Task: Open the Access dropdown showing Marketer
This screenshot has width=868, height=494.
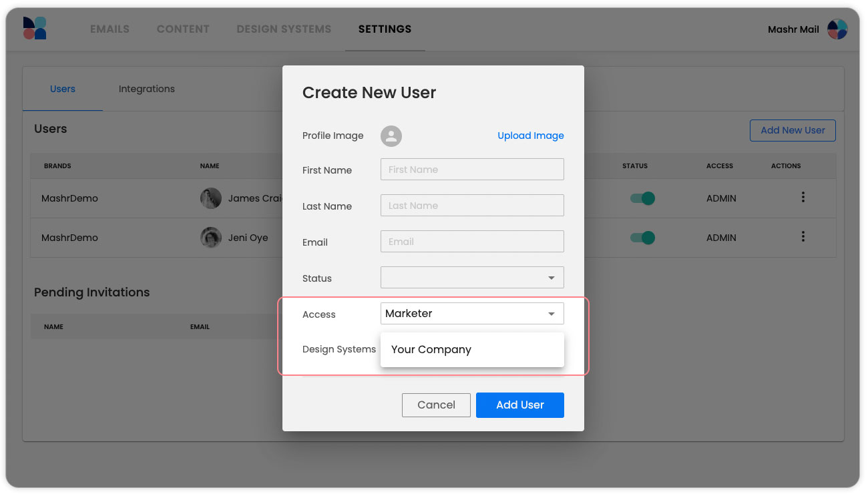Action: pyautogui.click(x=472, y=314)
